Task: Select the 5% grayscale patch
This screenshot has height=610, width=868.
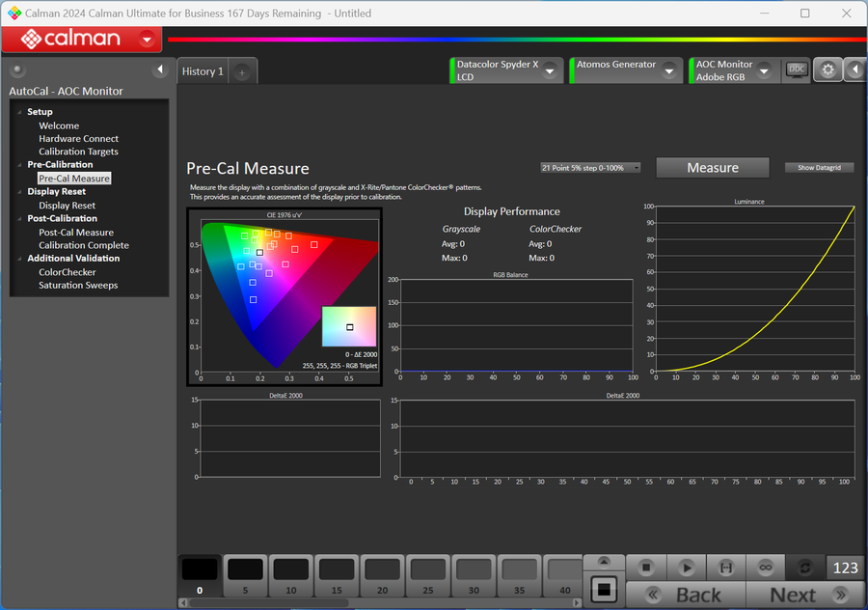Action: (245, 575)
